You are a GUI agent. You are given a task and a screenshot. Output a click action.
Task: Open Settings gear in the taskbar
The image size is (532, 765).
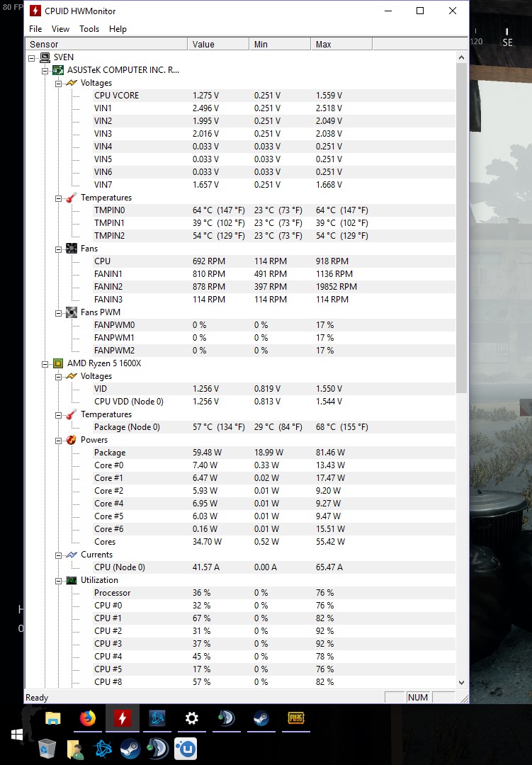tap(192, 718)
